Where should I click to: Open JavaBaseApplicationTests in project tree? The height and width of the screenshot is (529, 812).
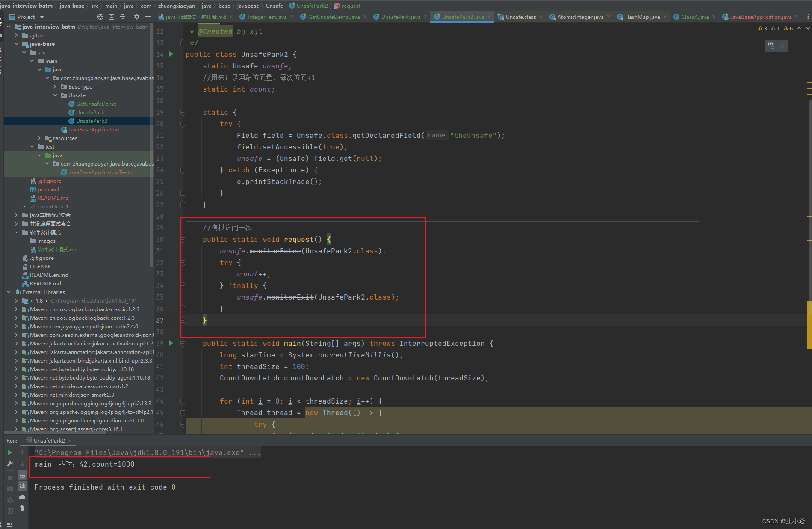coord(100,172)
